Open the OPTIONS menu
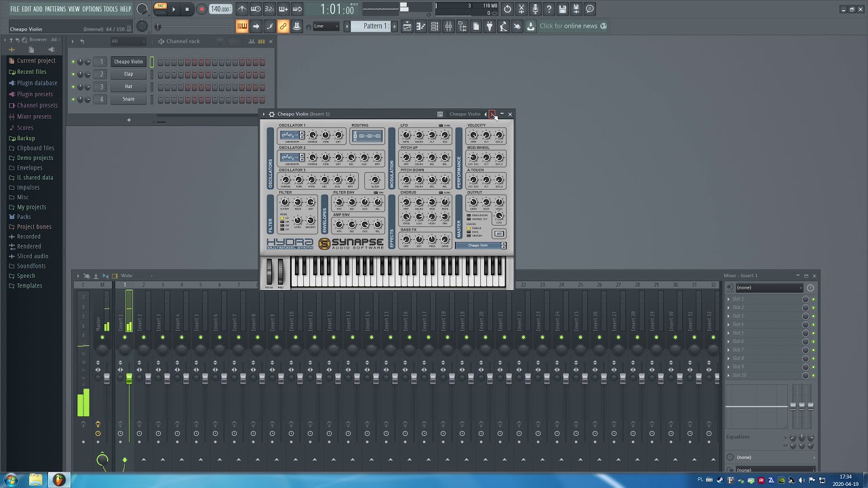This screenshot has height=488, width=868. (x=92, y=9)
